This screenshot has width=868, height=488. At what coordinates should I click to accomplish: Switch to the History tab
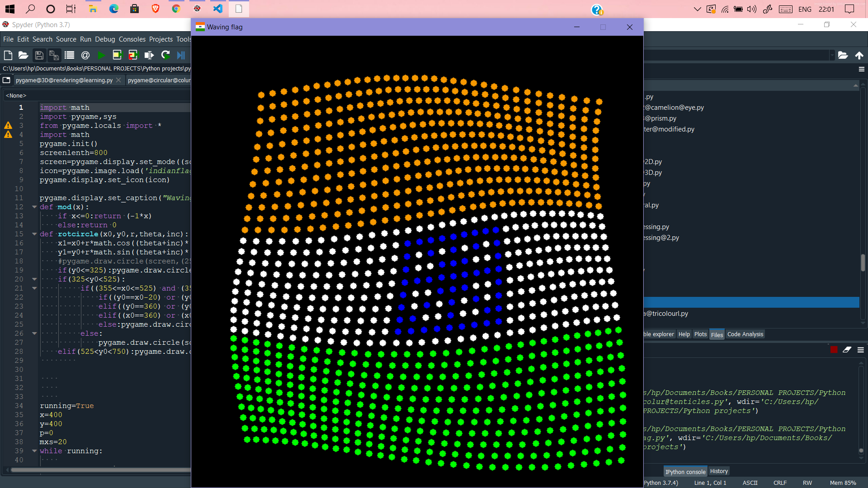719,471
